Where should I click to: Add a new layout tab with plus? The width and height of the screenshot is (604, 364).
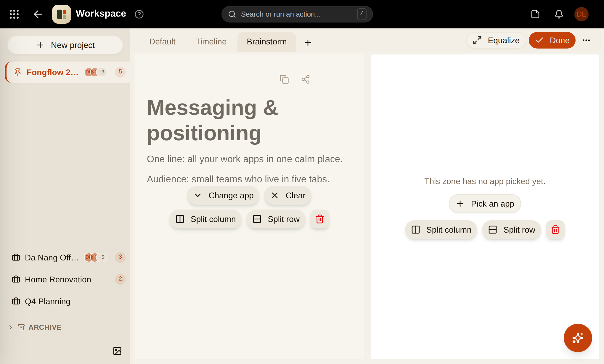308,43
